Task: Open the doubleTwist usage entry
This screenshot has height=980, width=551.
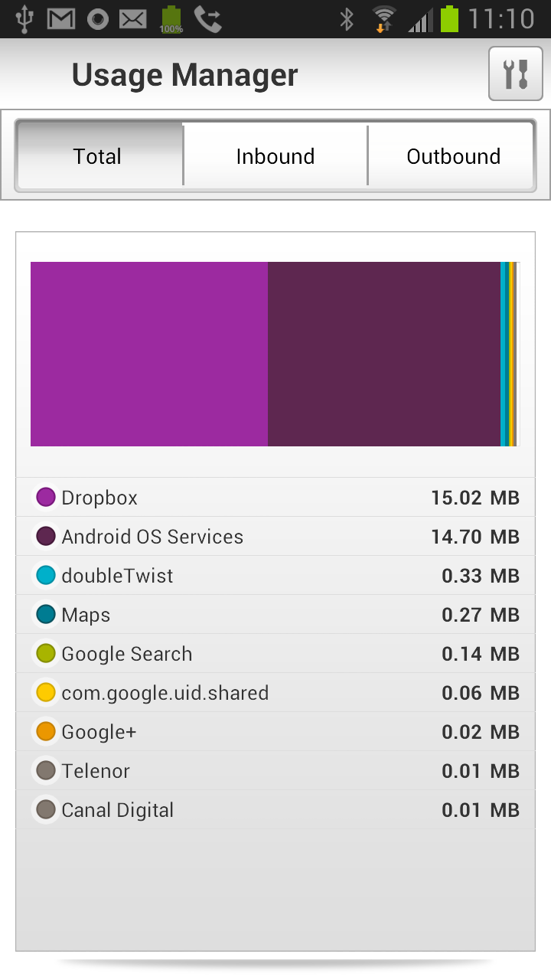Action: pos(275,576)
